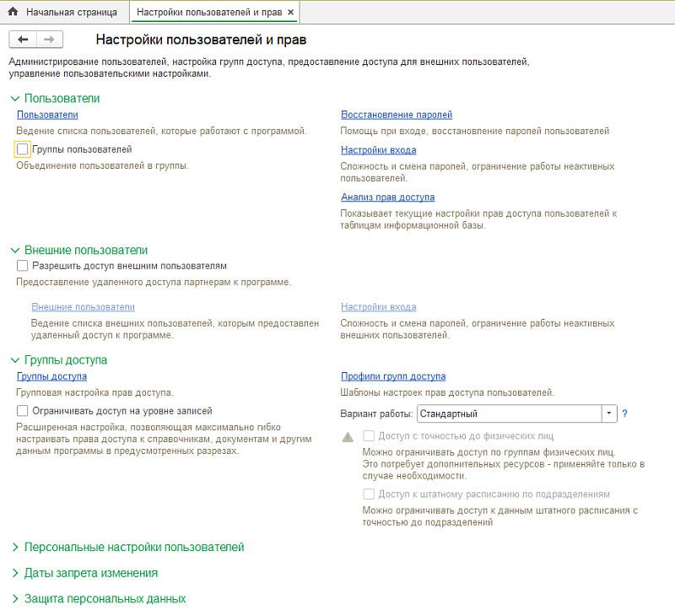Open the Восстановление паролей link
Screen dimensions: 675x616
[397, 115]
